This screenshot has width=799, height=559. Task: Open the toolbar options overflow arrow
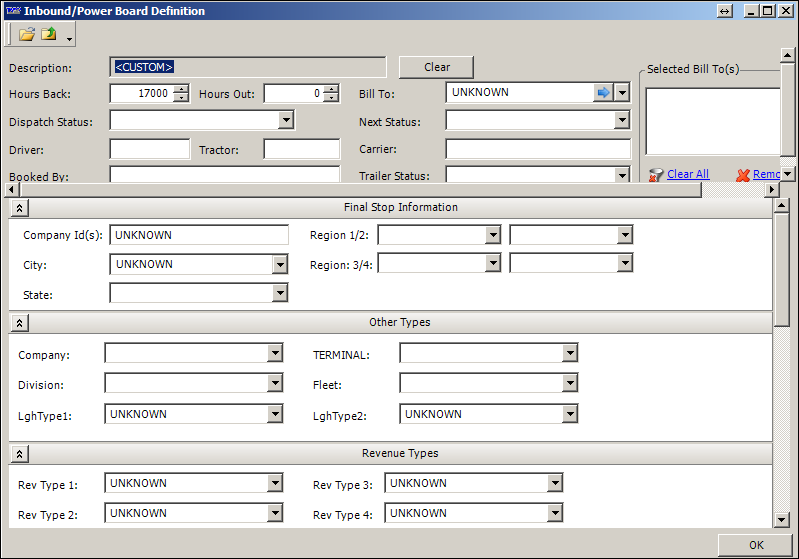[69, 40]
